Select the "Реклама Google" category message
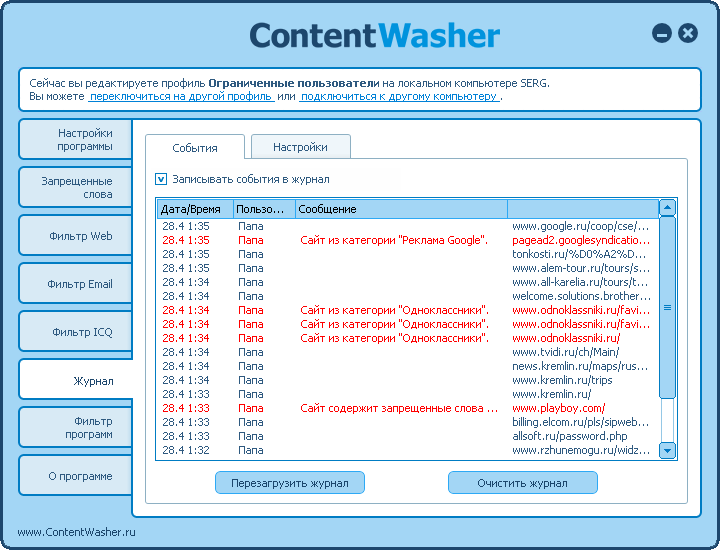The image size is (720, 550). click(x=394, y=240)
